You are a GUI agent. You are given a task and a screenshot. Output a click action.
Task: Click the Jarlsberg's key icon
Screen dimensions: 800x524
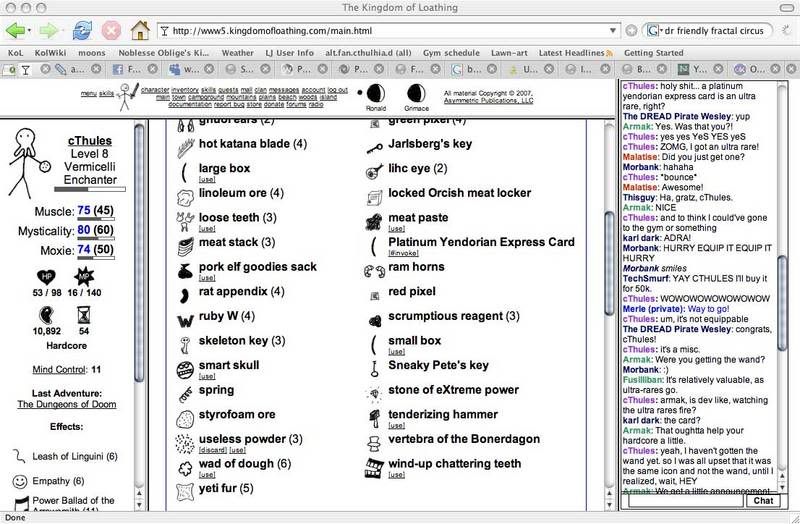coord(374,148)
